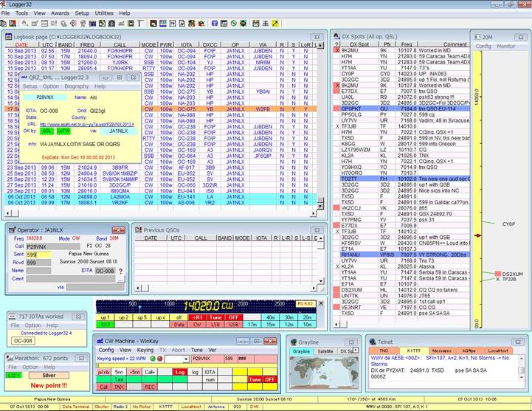
Task: Click the 'TNX' macro button
Action: click(119, 387)
